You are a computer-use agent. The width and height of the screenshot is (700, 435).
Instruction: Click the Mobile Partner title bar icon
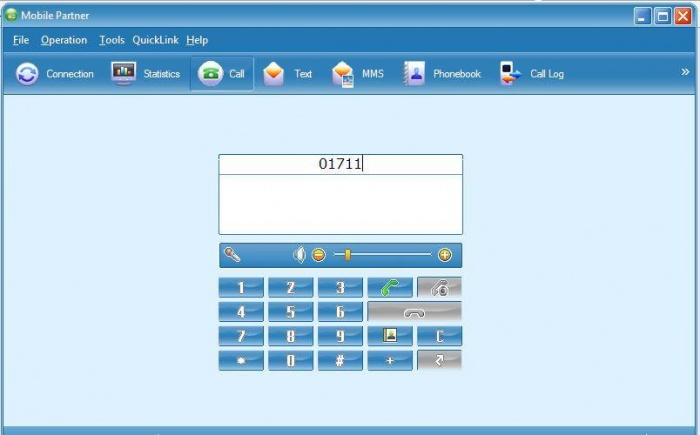(x=11, y=15)
